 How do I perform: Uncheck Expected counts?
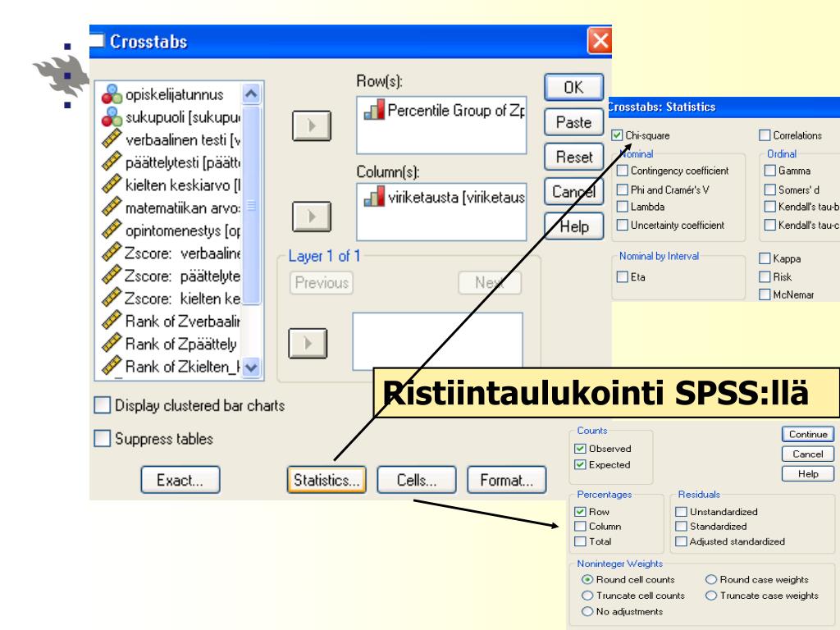coord(580,464)
